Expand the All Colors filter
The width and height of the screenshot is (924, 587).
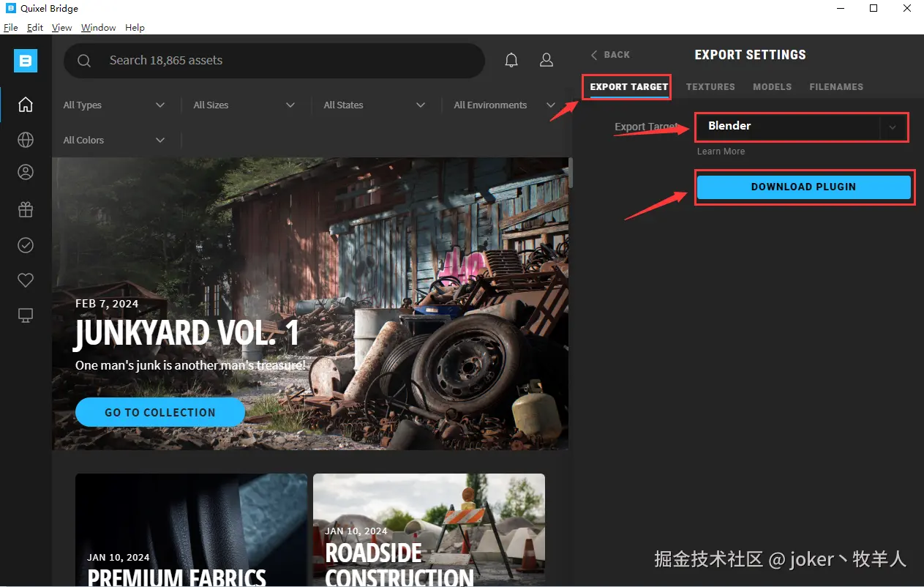[114, 141]
